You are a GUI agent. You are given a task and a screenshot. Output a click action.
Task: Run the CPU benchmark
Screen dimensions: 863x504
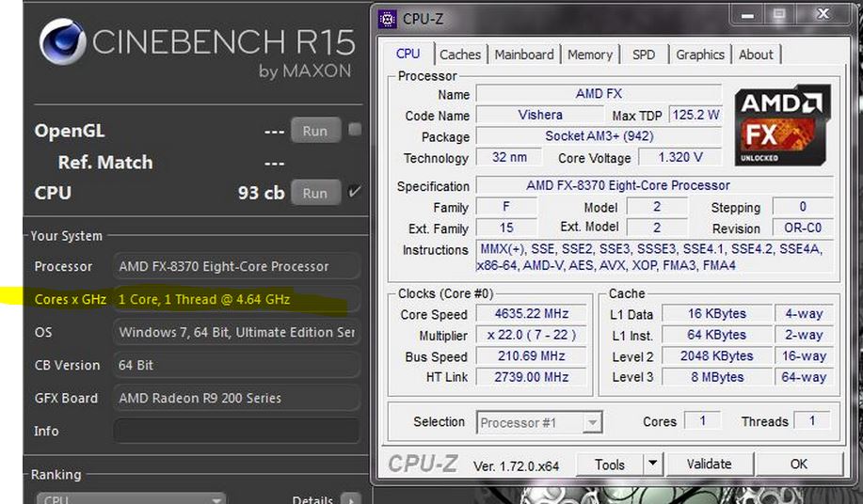tap(315, 193)
